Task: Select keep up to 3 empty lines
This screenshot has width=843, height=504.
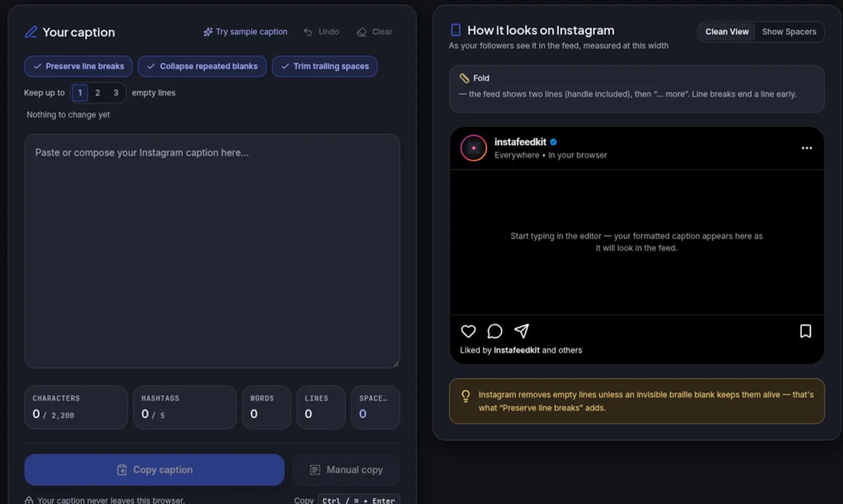Action: click(x=116, y=93)
